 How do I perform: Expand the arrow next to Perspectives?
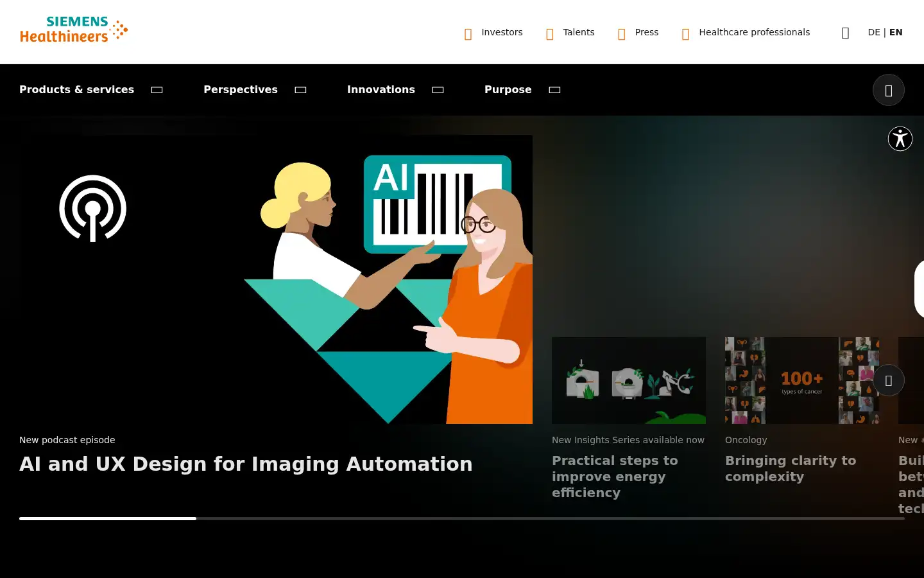pyautogui.click(x=300, y=90)
